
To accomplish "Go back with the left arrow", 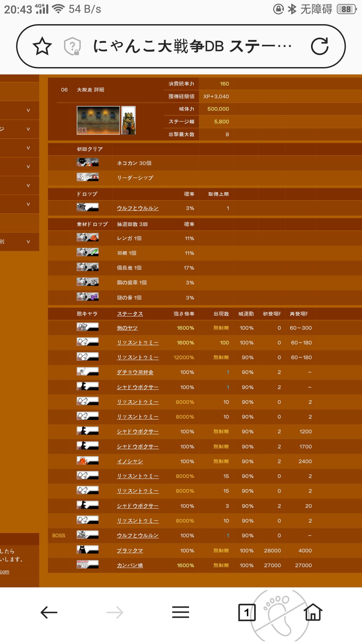I will 49,612.
